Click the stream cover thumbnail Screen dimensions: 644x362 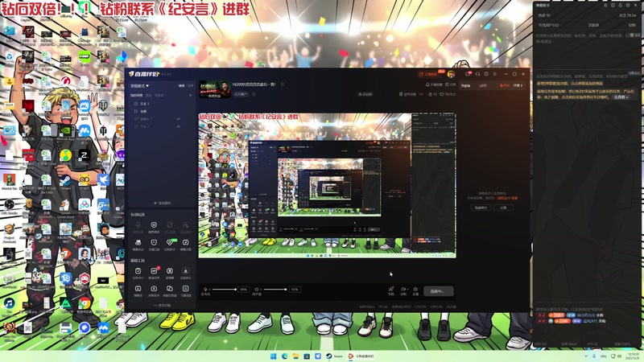coord(215,89)
